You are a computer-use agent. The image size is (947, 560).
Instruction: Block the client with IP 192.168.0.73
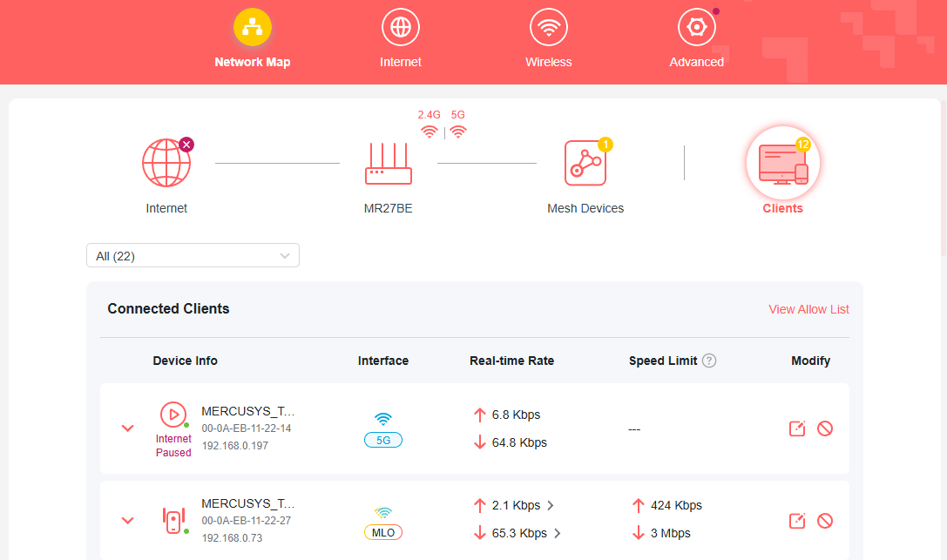(825, 520)
